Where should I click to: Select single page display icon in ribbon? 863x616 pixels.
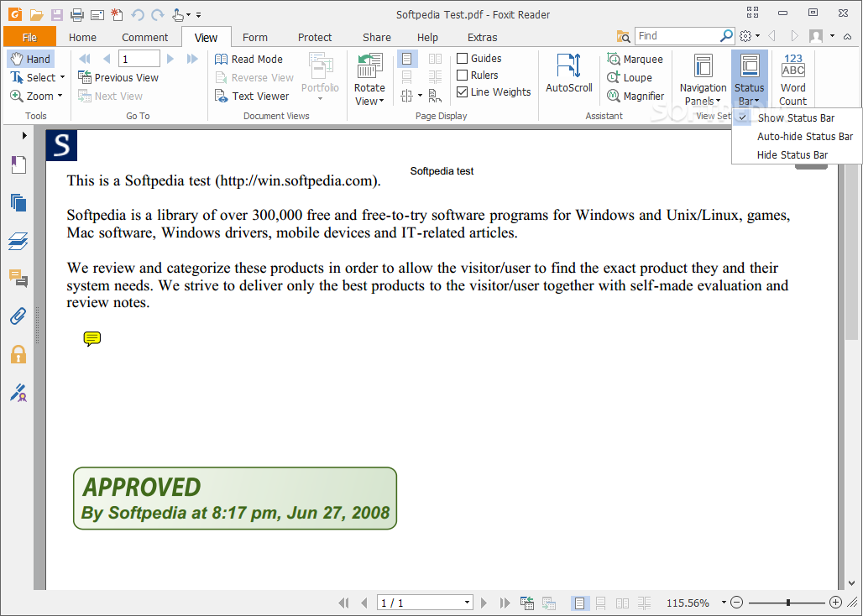pos(407,59)
